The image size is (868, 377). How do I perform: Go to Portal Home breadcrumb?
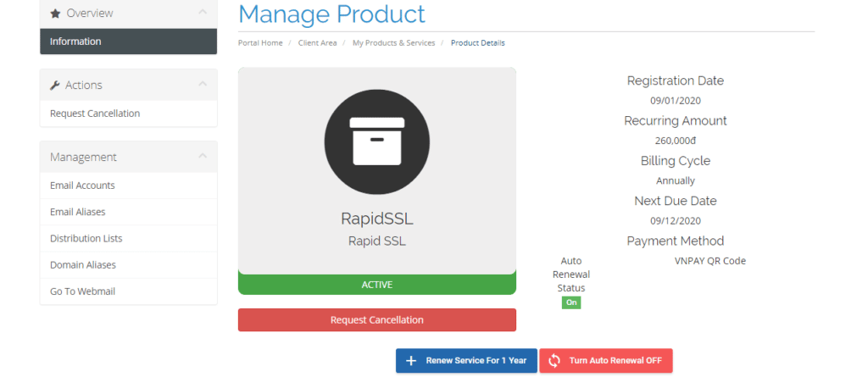point(260,42)
